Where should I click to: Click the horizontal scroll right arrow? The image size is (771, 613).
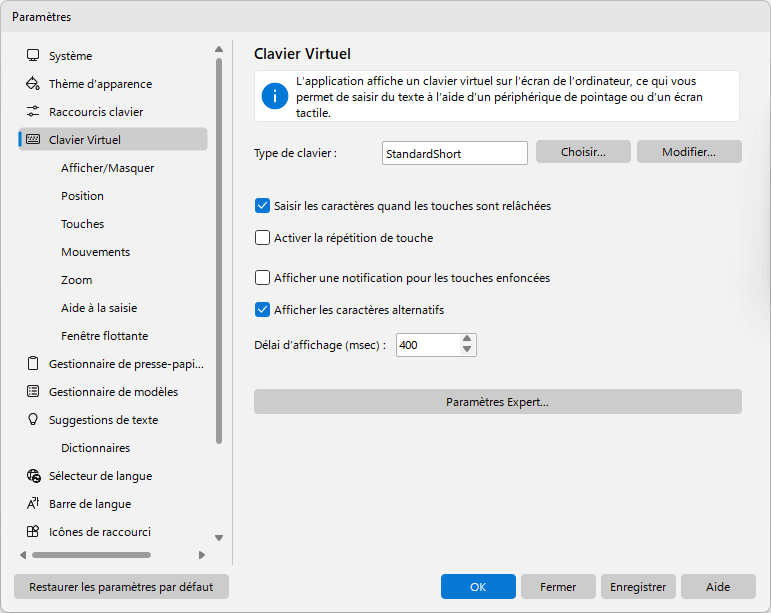point(202,555)
